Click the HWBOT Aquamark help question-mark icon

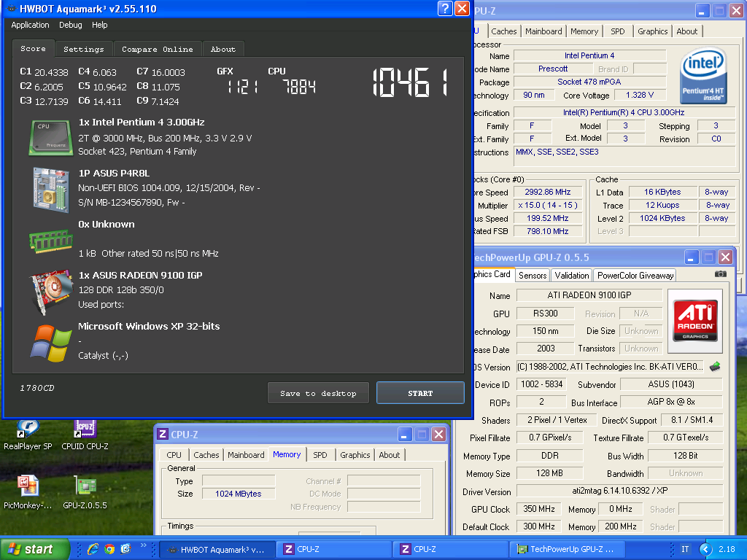coord(445,9)
